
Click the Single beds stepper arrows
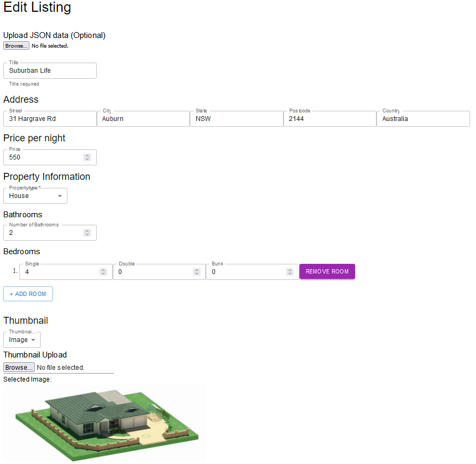click(103, 272)
